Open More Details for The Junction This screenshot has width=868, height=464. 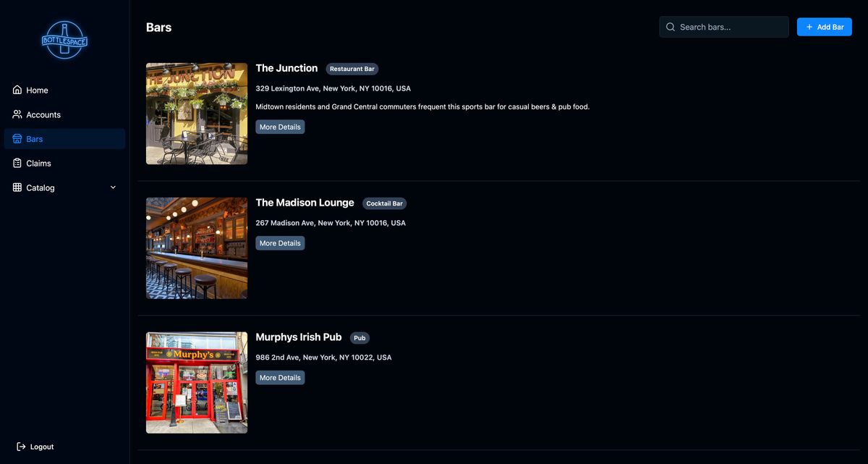pyautogui.click(x=280, y=127)
